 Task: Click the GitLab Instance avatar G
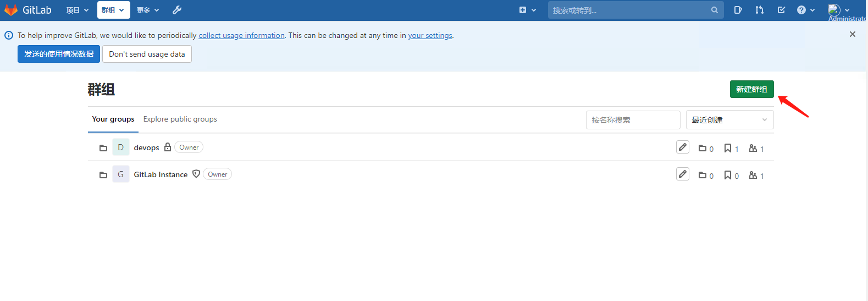(121, 174)
